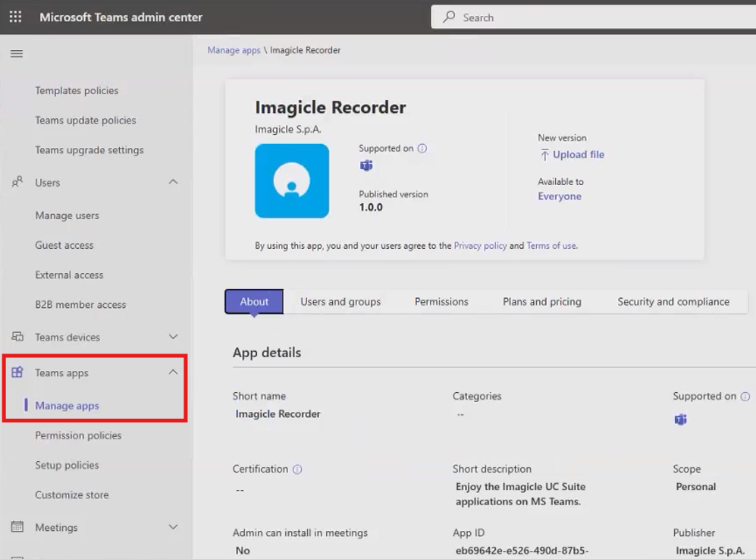
Task: Open the Permissions tab
Action: click(441, 302)
